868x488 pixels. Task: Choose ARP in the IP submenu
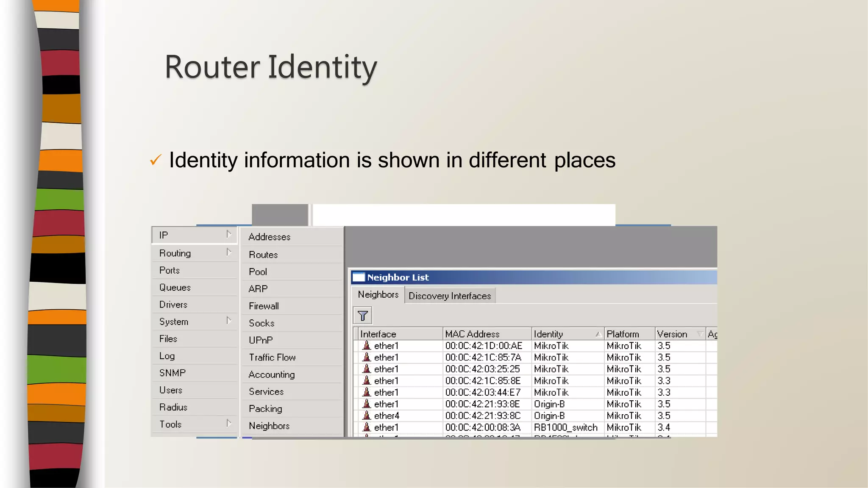[x=292, y=289]
